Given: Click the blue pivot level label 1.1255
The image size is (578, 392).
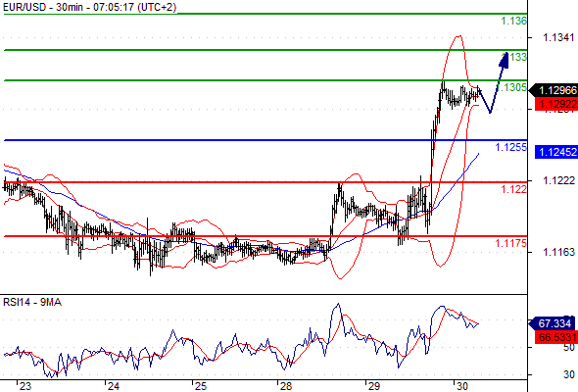Looking at the screenshot, I should point(511,147).
